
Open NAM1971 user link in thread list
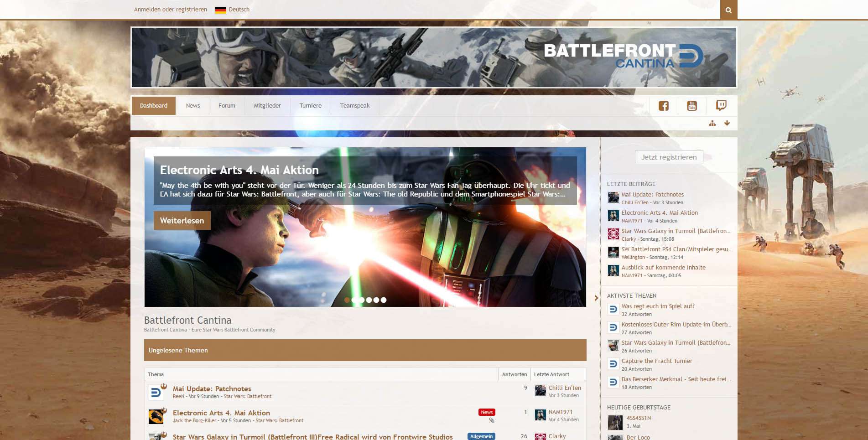coord(561,412)
